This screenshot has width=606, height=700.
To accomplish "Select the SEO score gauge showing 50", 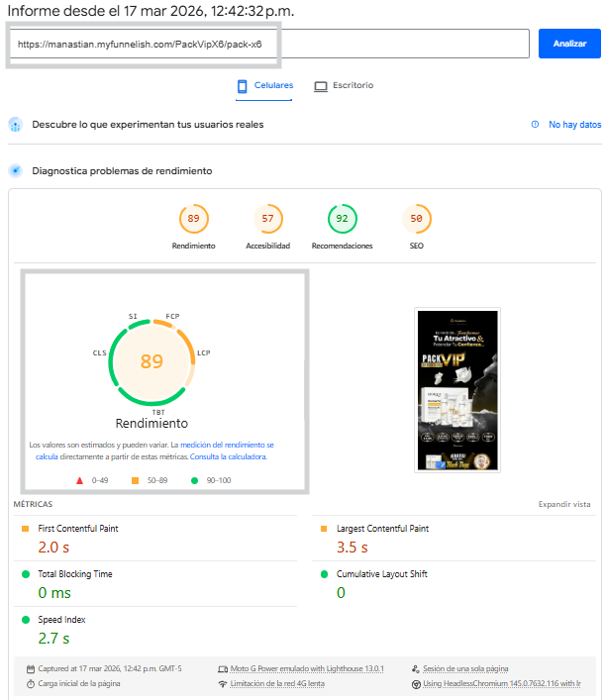I will click(x=416, y=218).
